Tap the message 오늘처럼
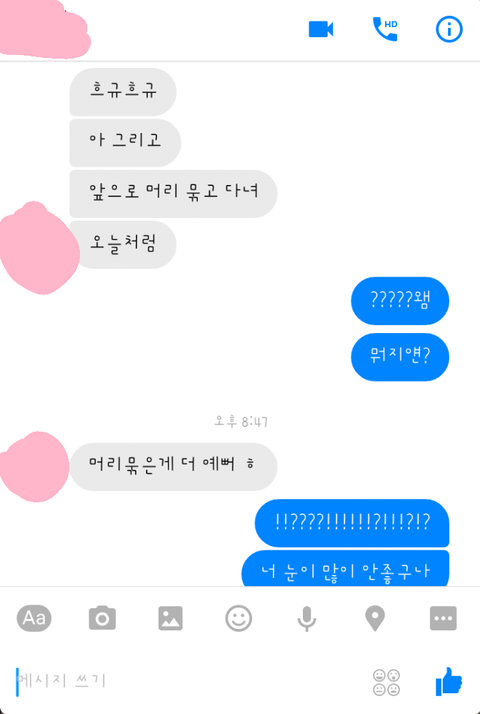Screen dimensions: 480x714 click(x=123, y=245)
